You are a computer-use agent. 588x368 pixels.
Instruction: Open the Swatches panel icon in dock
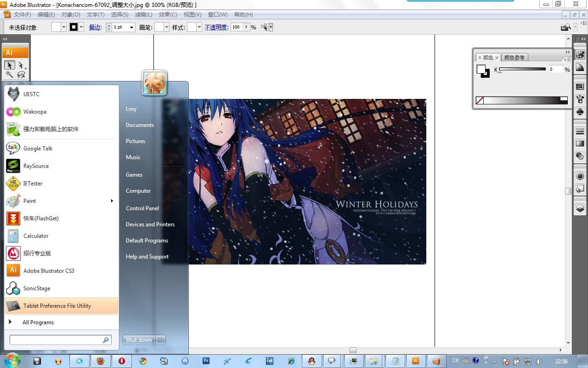coord(580,86)
